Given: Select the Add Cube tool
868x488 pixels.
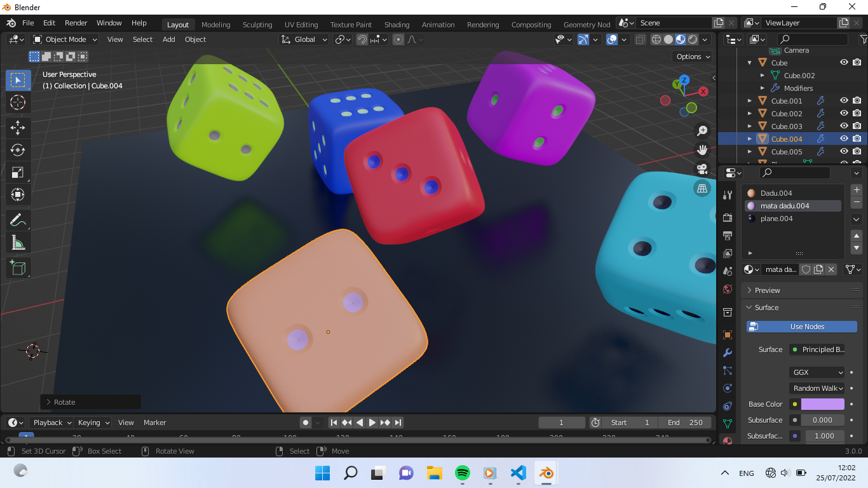Looking at the screenshot, I should pyautogui.click(x=18, y=268).
